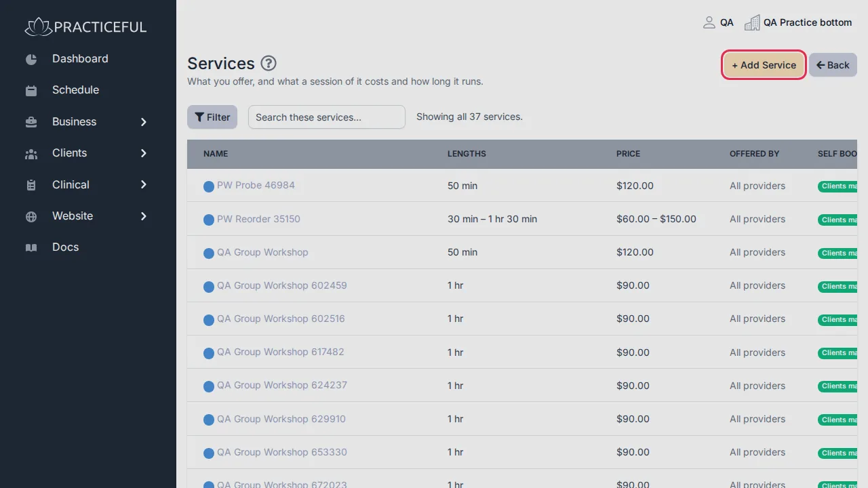Click the Back button
868x488 pixels.
pos(833,65)
